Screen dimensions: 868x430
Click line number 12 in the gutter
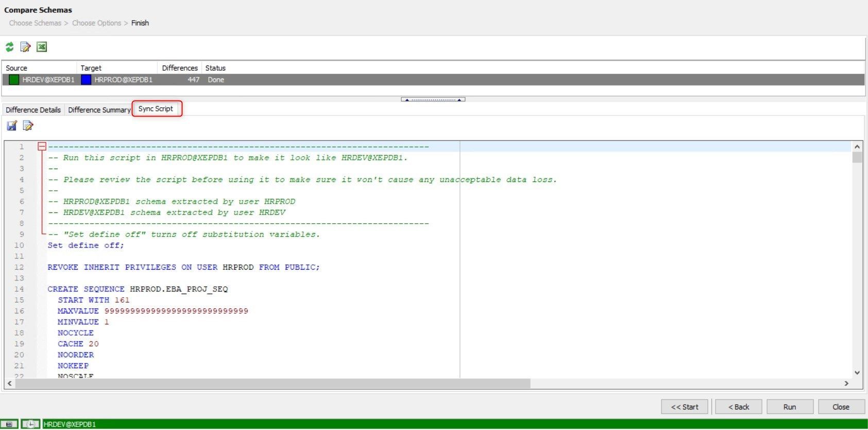(x=19, y=267)
